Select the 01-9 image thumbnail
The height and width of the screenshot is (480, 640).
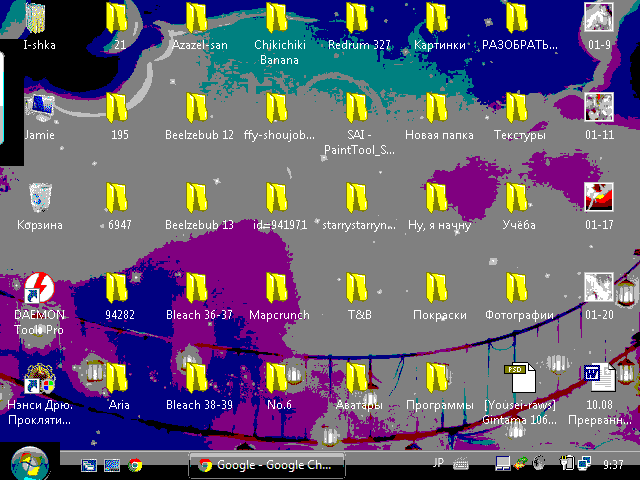point(599,18)
